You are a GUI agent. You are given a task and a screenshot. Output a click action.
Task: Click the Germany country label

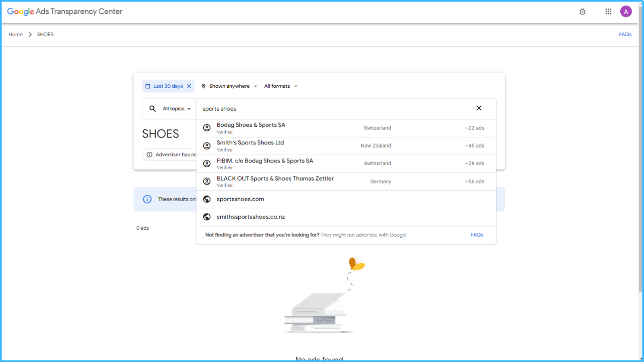click(x=380, y=181)
